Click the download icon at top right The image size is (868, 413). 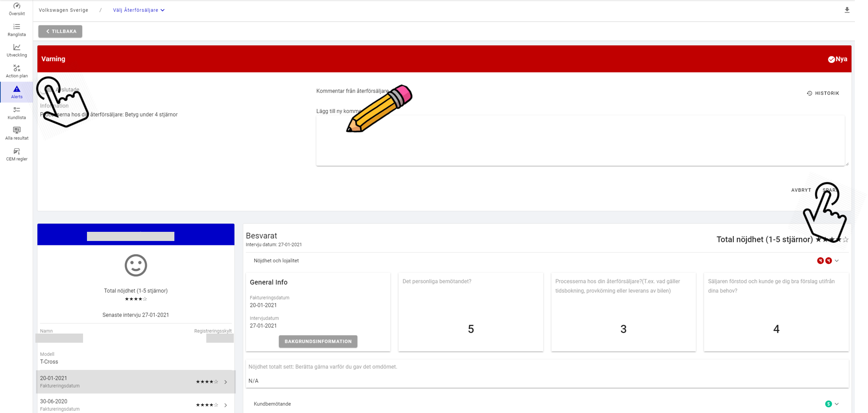coord(847,10)
